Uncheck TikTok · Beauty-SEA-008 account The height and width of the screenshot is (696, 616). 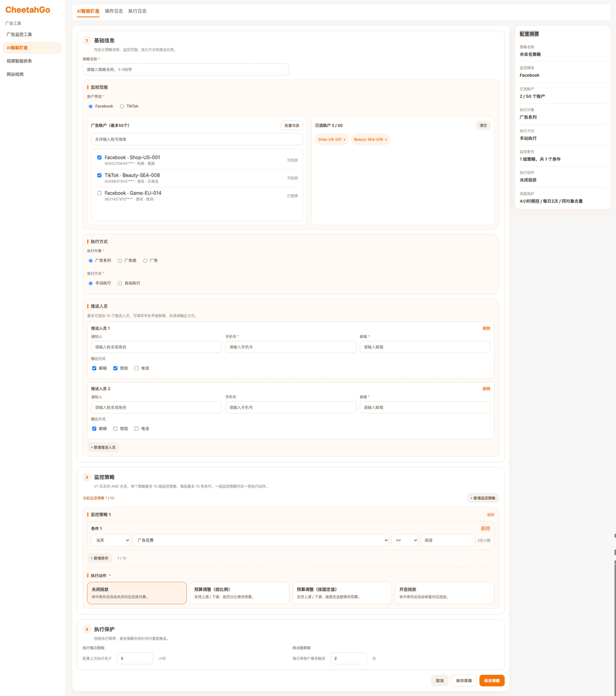[x=99, y=175]
